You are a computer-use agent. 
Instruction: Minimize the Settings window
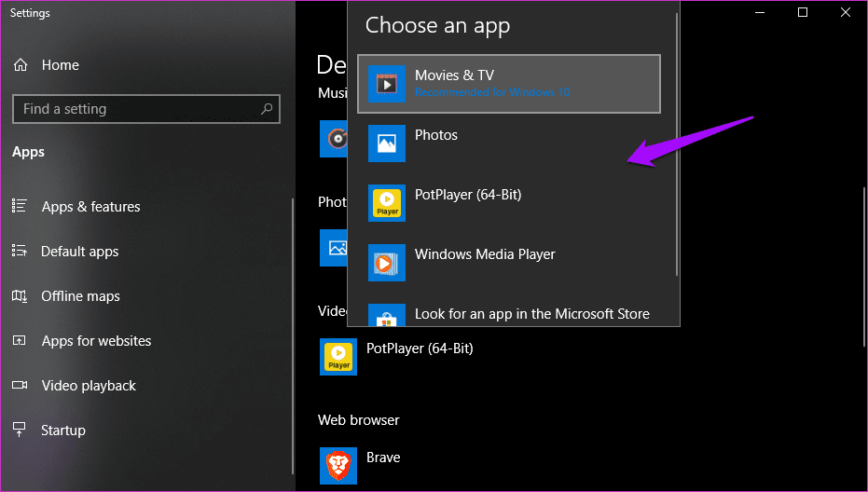point(760,12)
